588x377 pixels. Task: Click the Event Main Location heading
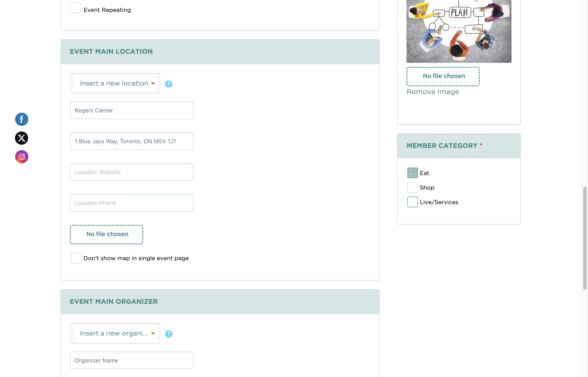coord(111,51)
